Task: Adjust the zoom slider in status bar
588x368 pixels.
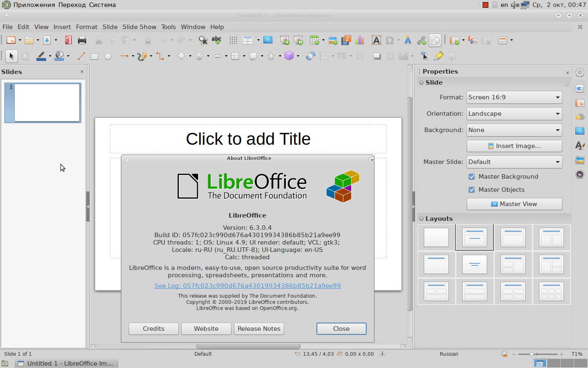Action: (x=532, y=354)
